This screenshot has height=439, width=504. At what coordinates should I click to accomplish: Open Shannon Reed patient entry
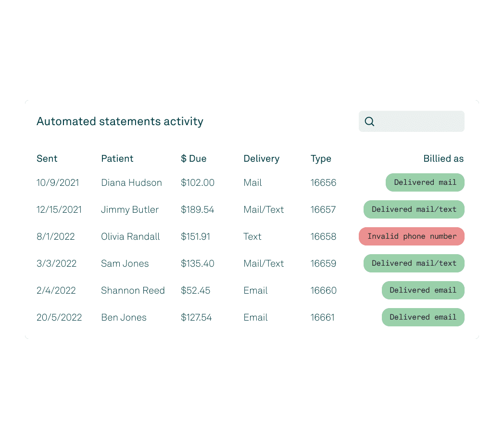[133, 290]
